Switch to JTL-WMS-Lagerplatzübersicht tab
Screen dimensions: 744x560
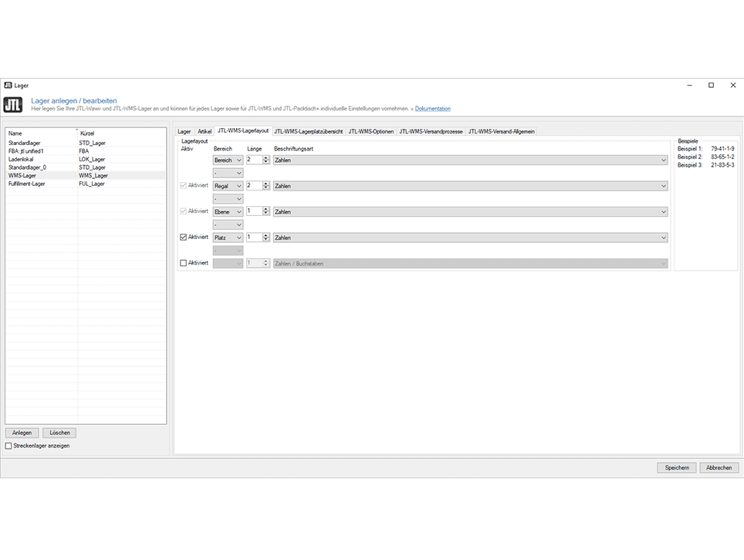(308, 132)
